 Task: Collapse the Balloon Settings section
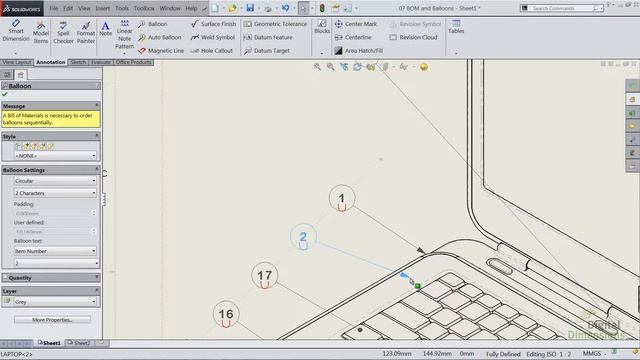click(97, 169)
